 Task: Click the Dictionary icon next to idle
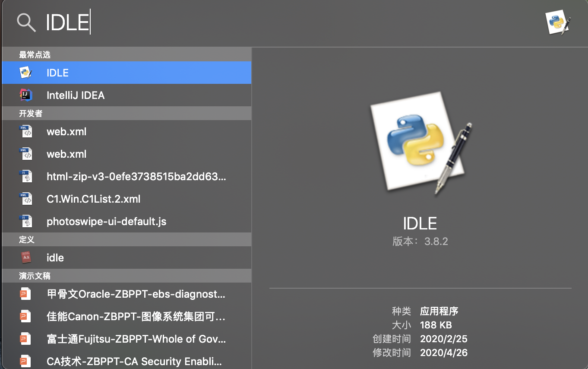pos(26,258)
